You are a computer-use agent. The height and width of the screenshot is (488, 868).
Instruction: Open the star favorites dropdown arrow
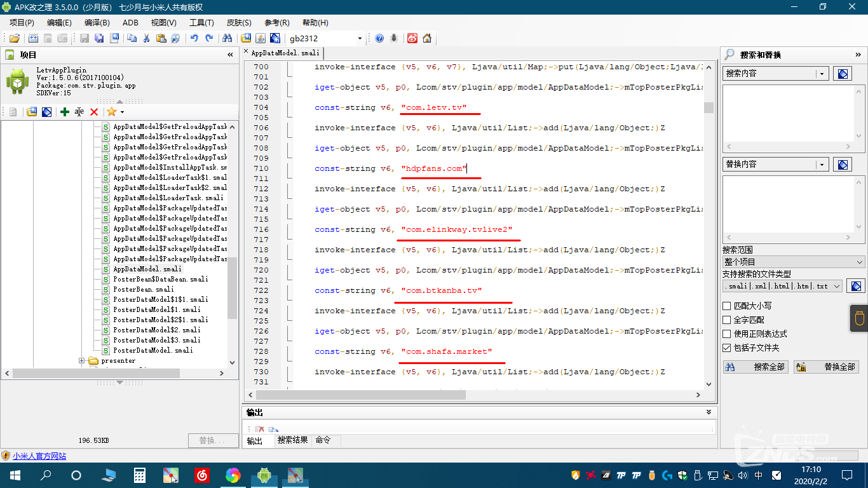pyautogui.click(x=122, y=112)
